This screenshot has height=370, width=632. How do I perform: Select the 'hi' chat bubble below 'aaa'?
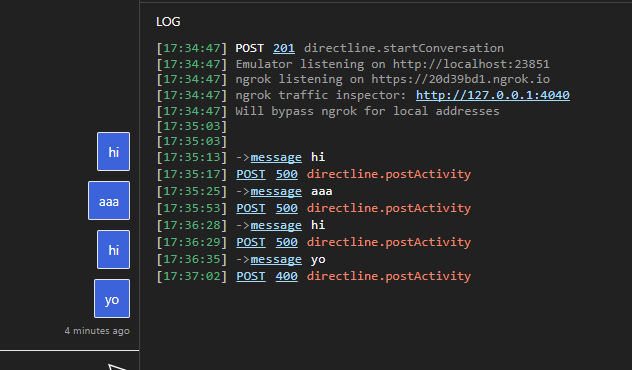113,249
